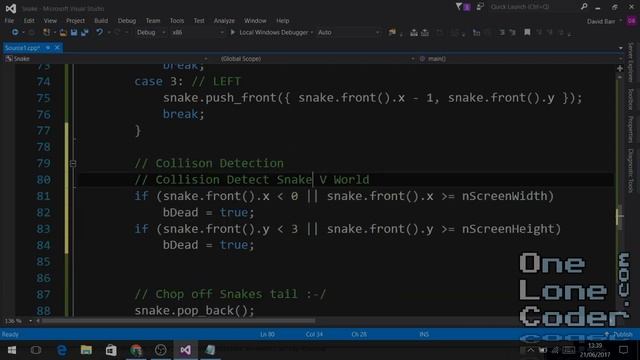Viewport: 640px width, 360px height.
Task: Click the Open File toolbar icon
Action: tap(63, 32)
